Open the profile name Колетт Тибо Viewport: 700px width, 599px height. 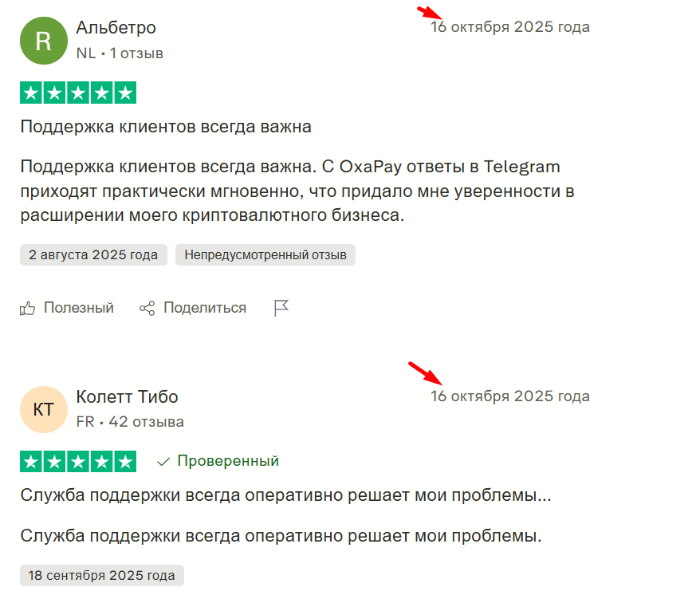(x=128, y=396)
